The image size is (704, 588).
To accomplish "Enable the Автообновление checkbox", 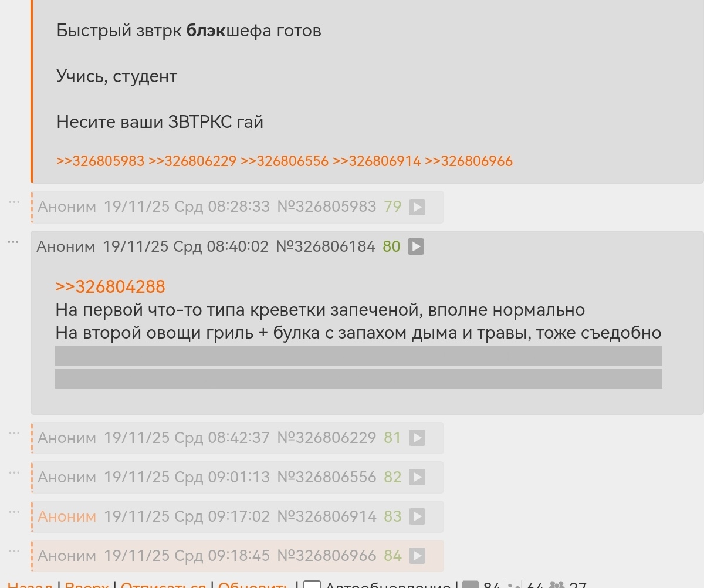I will 312,584.
